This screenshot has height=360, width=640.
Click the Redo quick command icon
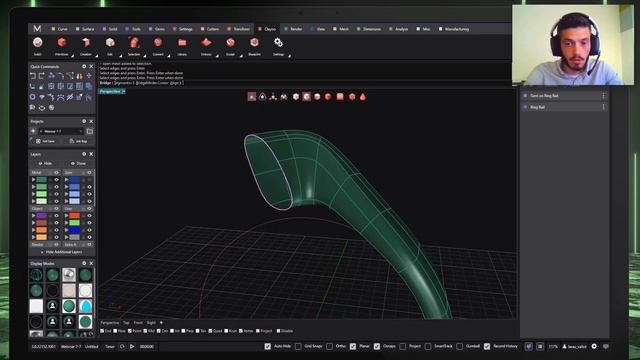(x=42, y=76)
